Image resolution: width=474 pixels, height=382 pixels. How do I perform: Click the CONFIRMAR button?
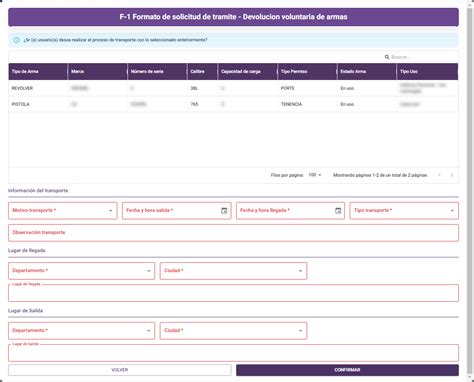coord(347,370)
